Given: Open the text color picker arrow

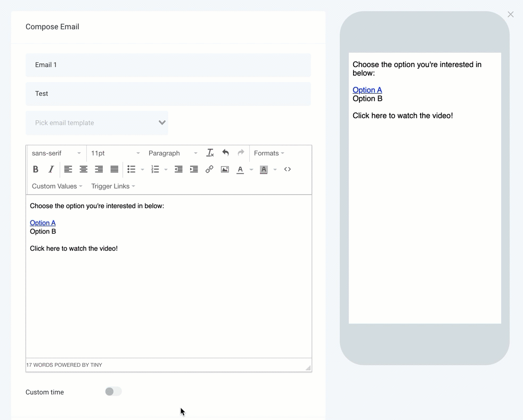Looking at the screenshot, I should (x=251, y=170).
